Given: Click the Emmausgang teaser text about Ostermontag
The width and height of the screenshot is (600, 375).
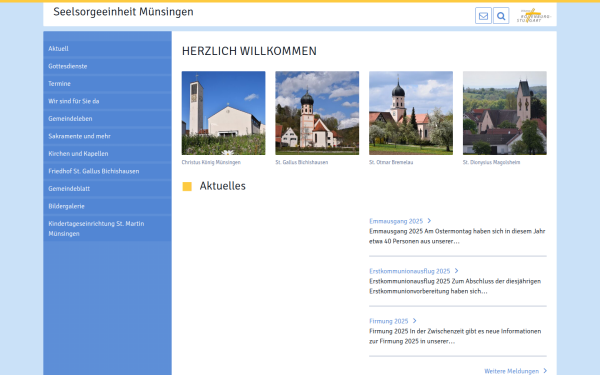Looking at the screenshot, I should coord(457,236).
